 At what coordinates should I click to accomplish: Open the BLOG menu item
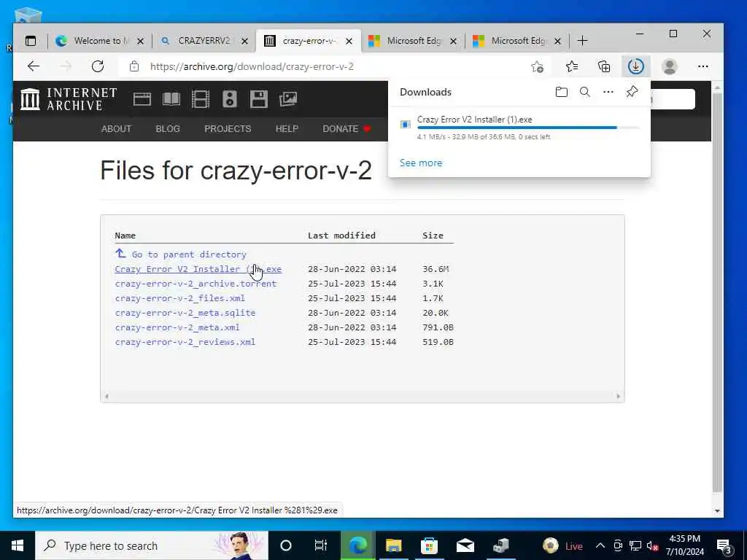168,128
